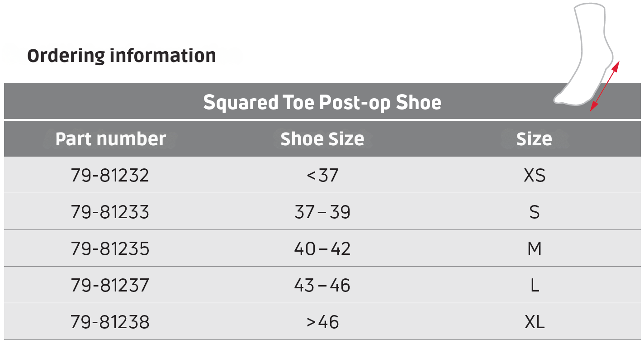The image size is (644, 344).
Task: Pick part number 79-81238
Action: coord(110,322)
